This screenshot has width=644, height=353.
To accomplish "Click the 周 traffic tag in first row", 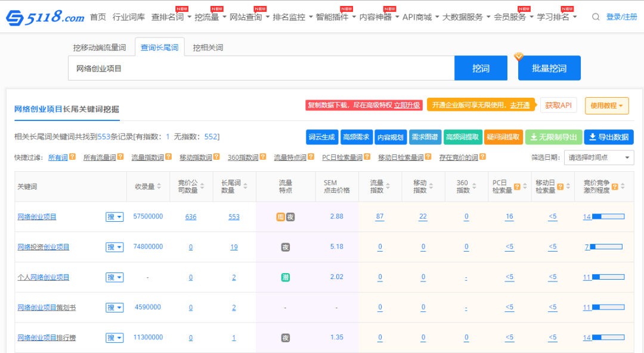I will click(x=280, y=217).
